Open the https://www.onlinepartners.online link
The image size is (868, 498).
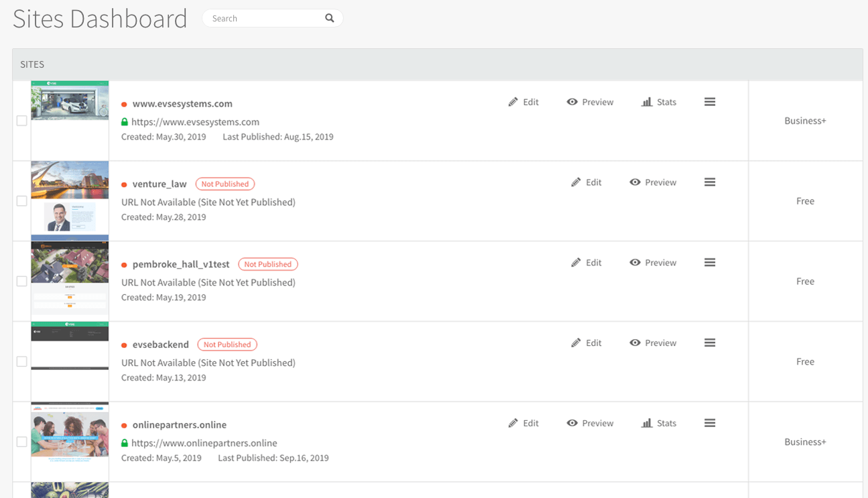[204, 443]
